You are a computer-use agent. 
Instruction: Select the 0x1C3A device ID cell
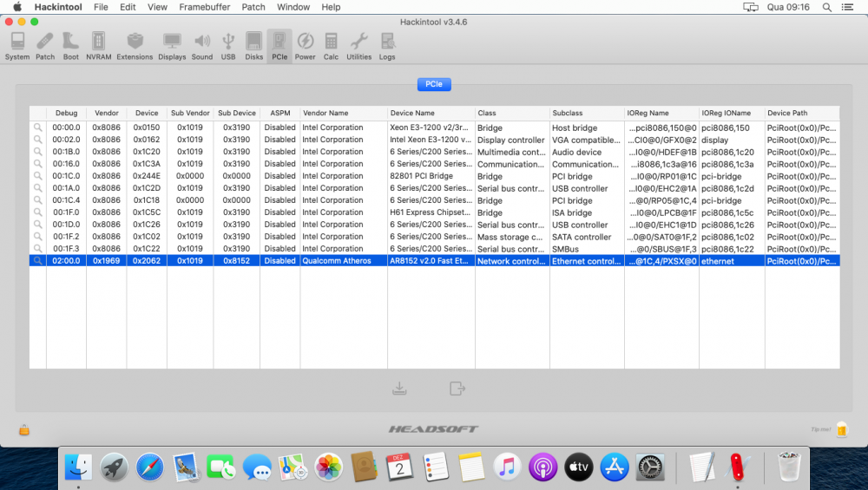click(147, 164)
